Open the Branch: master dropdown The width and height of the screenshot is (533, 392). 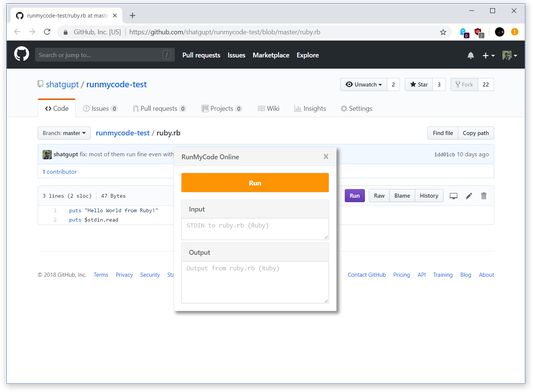64,133
